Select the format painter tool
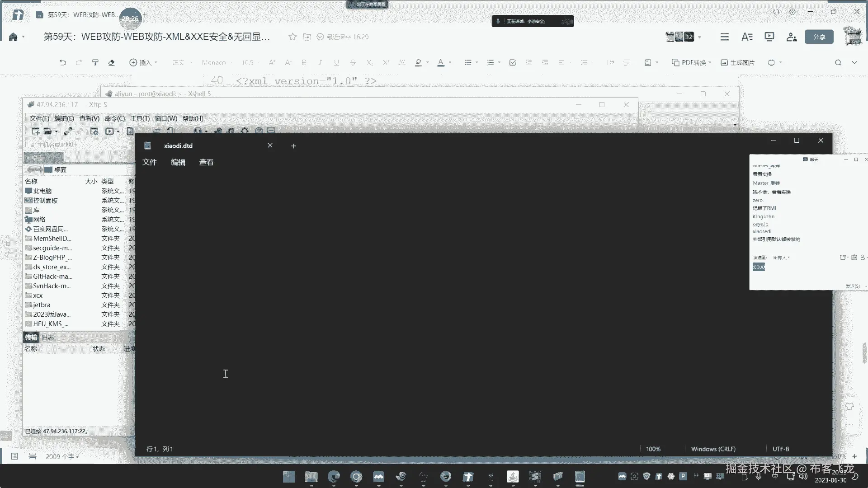Image resolution: width=868 pixels, height=488 pixels. [x=95, y=62]
